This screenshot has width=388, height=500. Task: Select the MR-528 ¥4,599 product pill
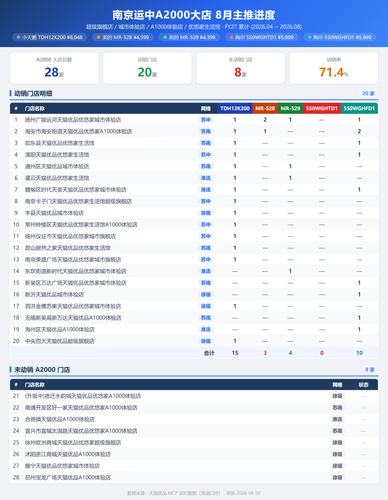click(123, 37)
